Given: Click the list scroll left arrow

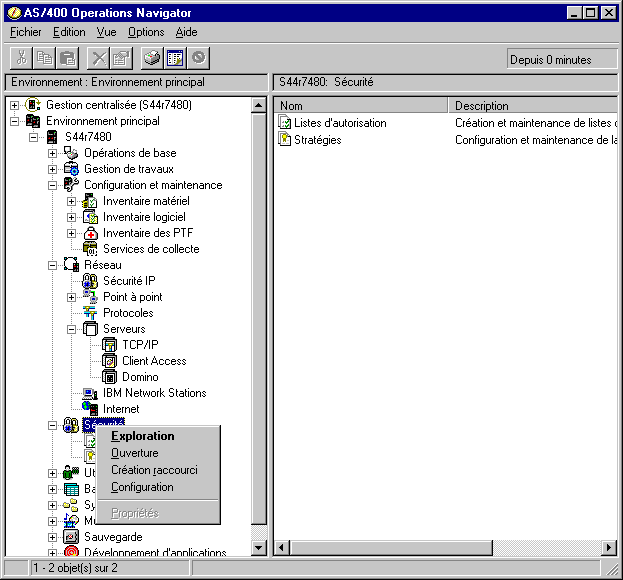Looking at the screenshot, I should coord(282,548).
